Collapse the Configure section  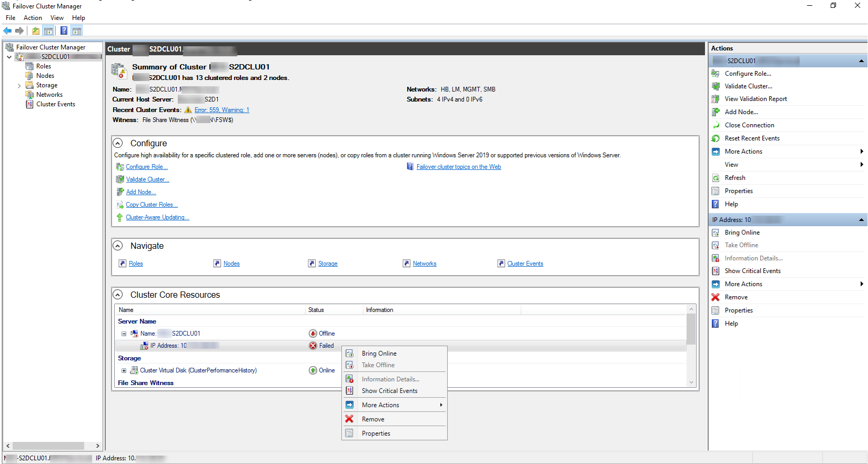(x=118, y=143)
